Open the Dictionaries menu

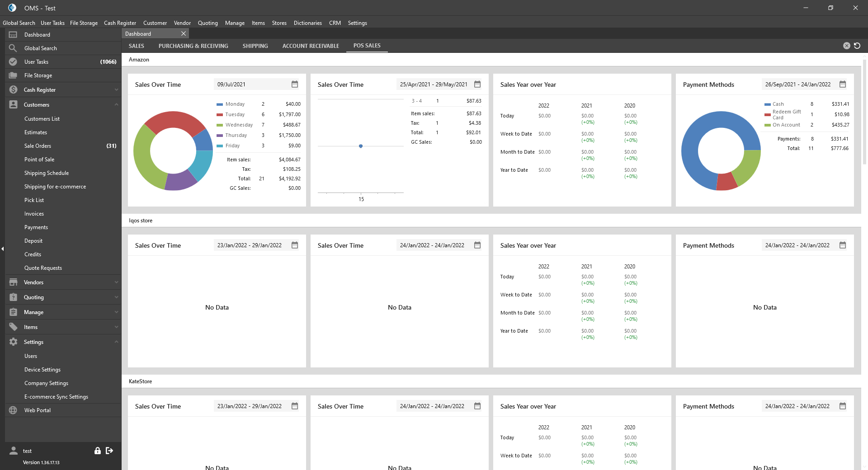coord(307,23)
